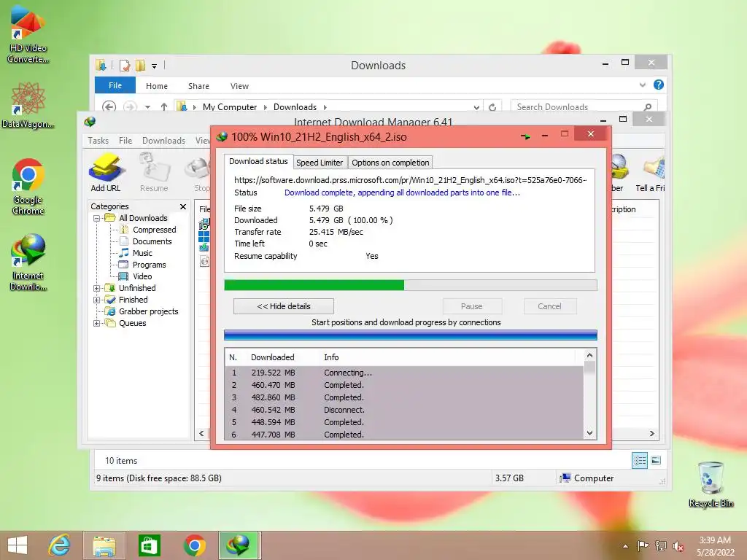This screenshot has height=560, width=747.
Task: Click the green download progress bar
Action: (410, 285)
